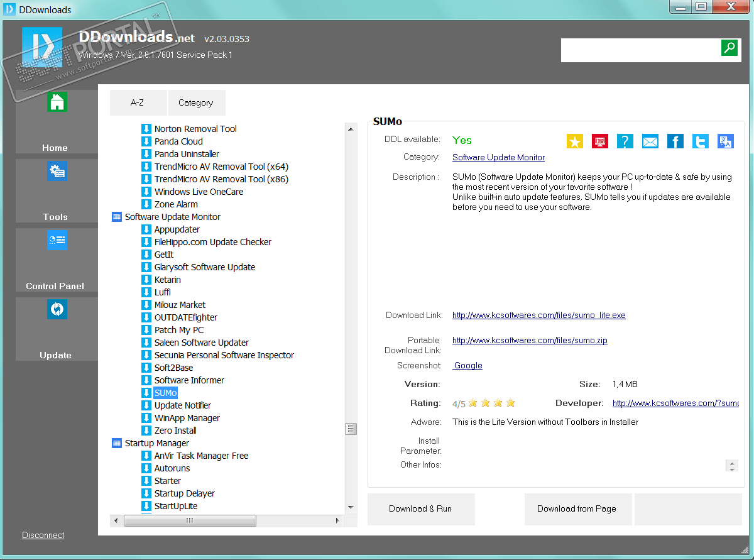Collapse the Software Update Monitor category icon
Viewport: 754px width, 560px height.
[116, 217]
